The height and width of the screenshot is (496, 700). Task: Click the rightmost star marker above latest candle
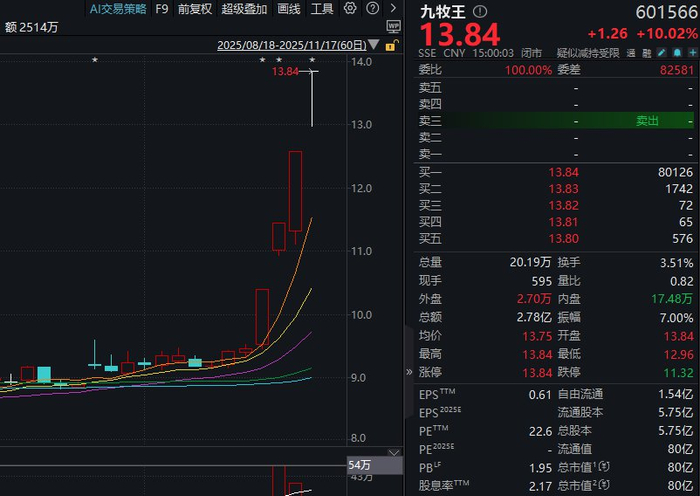[x=312, y=59]
